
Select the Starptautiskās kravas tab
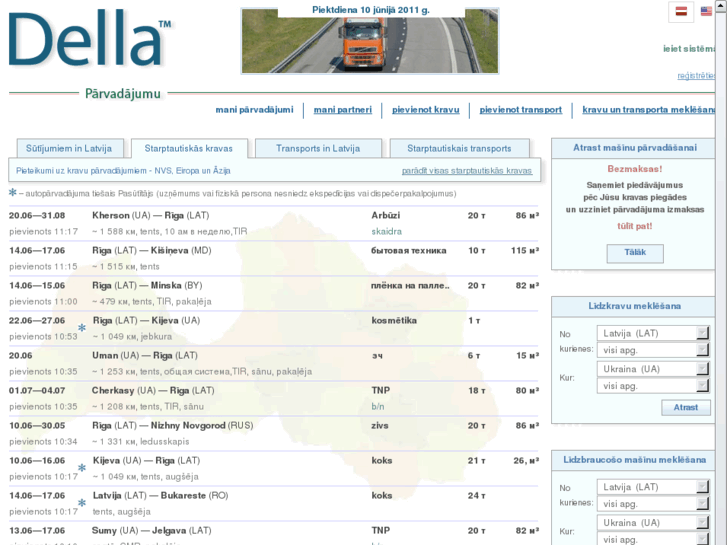pos(189,148)
